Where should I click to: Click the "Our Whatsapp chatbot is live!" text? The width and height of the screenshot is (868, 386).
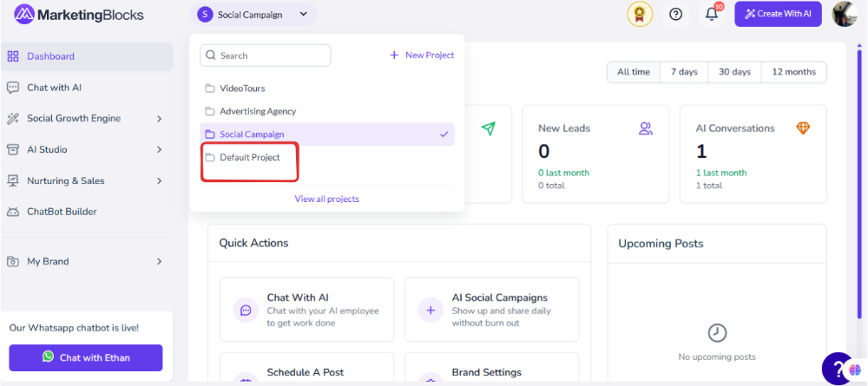[74, 328]
